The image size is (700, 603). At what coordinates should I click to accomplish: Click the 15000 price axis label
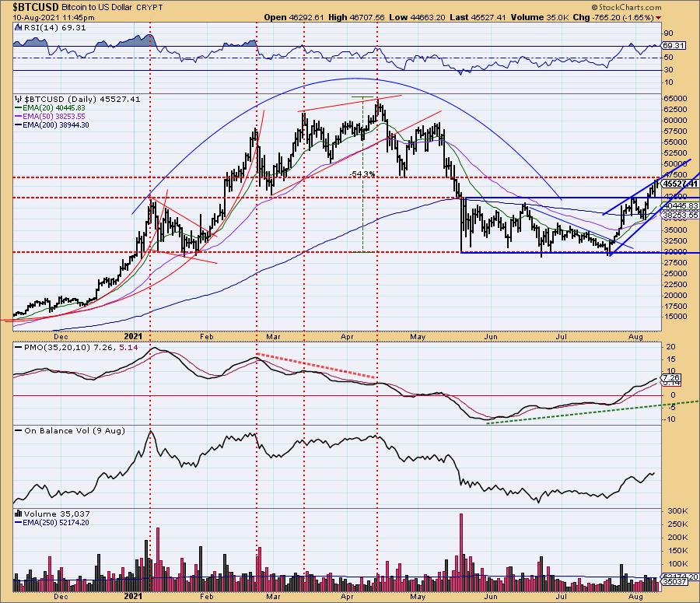pos(677,317)
